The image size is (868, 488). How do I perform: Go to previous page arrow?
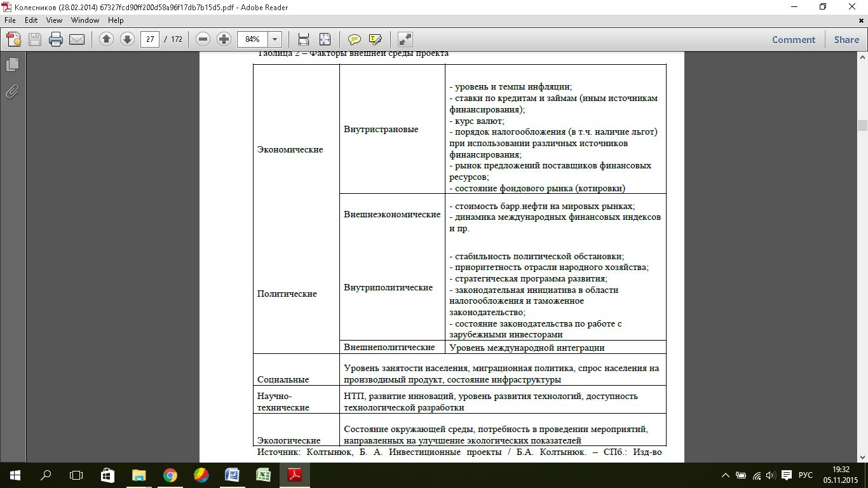click(106, 39)
